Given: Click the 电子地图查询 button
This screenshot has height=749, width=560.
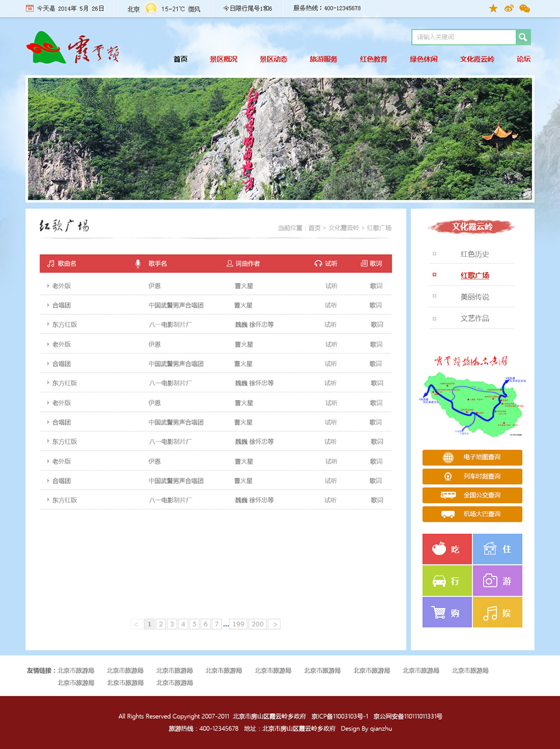Looking at the screenshot, I should (472, 457).
